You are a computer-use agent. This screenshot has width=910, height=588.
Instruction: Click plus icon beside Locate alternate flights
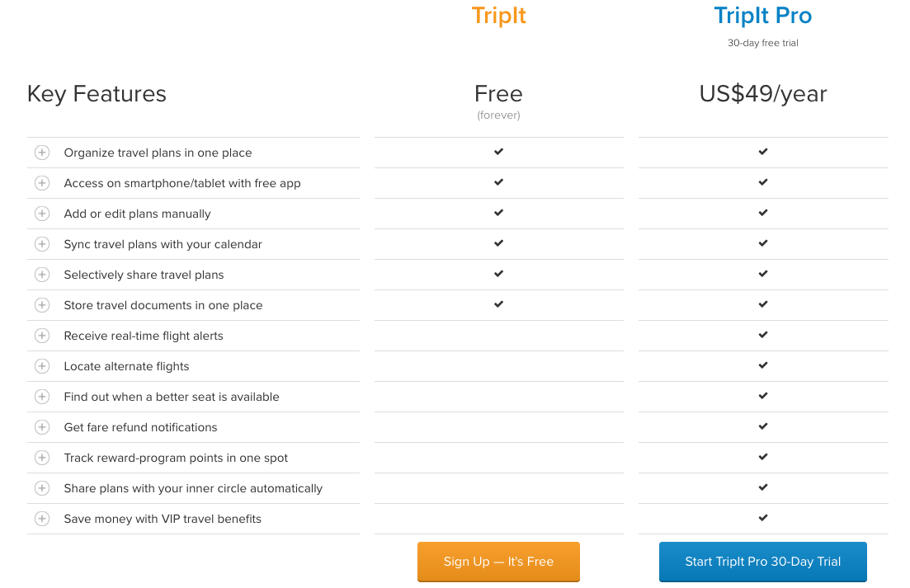click(x=42, y=366)
